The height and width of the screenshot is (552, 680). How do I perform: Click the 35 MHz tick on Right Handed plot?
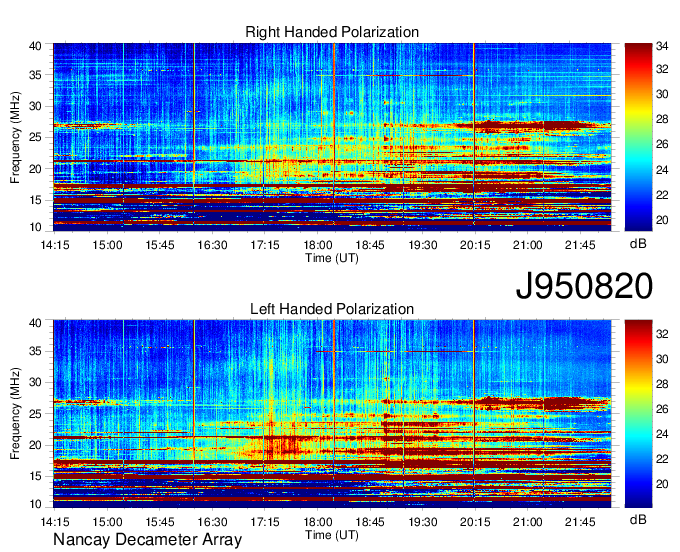35,75
